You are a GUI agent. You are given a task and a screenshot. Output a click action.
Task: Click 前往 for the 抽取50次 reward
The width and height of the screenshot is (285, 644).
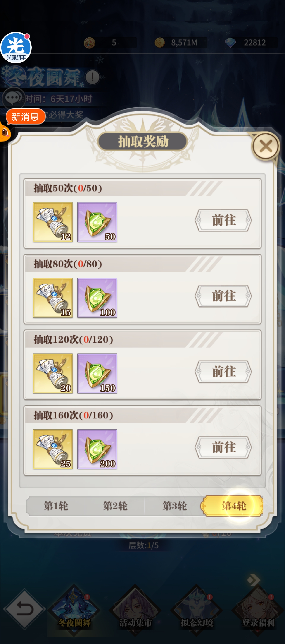click(223, 220)
